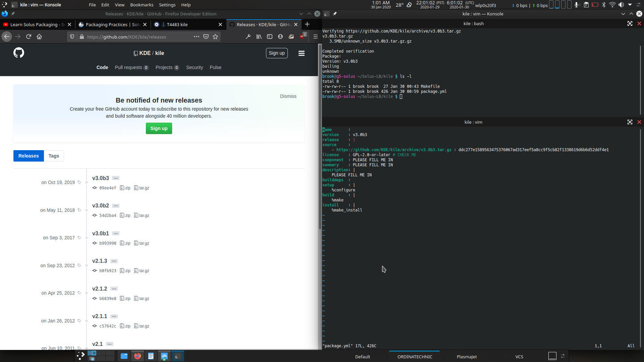The image size is (644, 362).
Task: Go back with the Firefox back arrow
Action: 7,37
